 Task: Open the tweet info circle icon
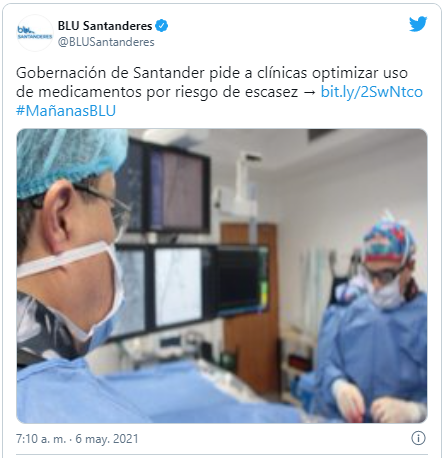tap(418, 438)
